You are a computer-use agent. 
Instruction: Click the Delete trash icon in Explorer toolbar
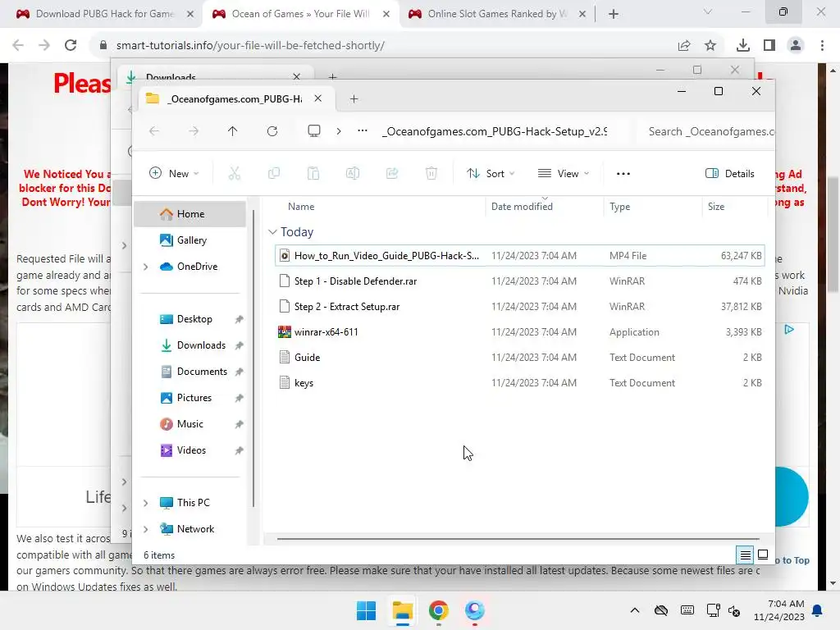[431, 173]
